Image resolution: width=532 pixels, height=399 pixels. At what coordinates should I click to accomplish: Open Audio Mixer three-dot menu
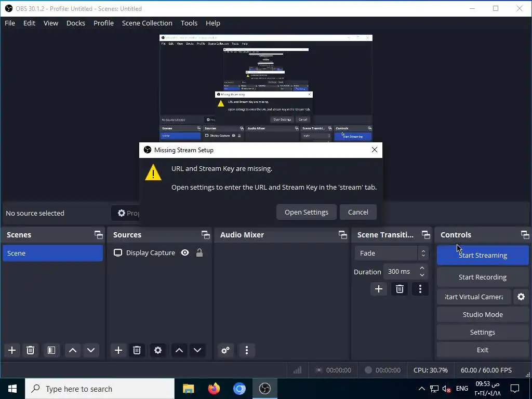click(x=247, y=350)
